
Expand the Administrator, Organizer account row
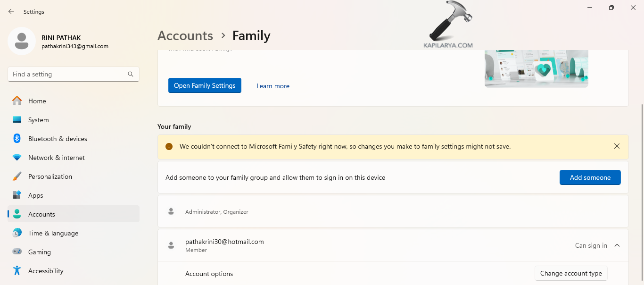(392, 211)
